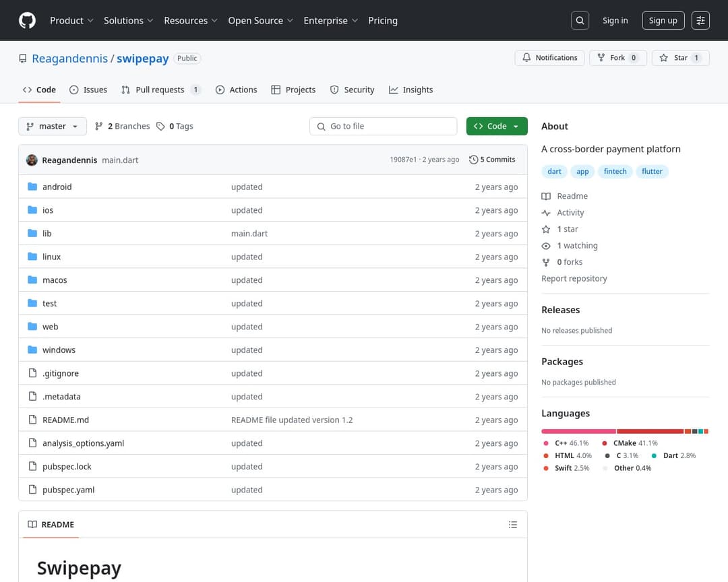Fork the swipepay repository

pos(618,57)
